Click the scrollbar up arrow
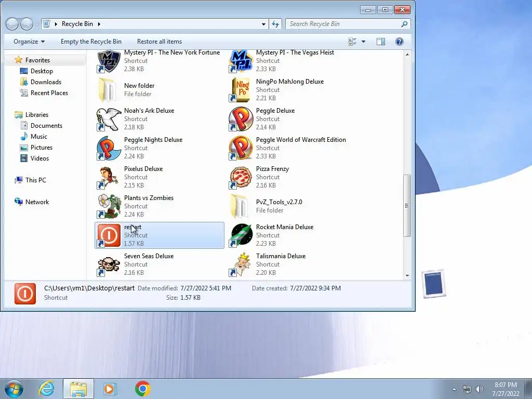 pyautogui.click(x=407, y=54)
